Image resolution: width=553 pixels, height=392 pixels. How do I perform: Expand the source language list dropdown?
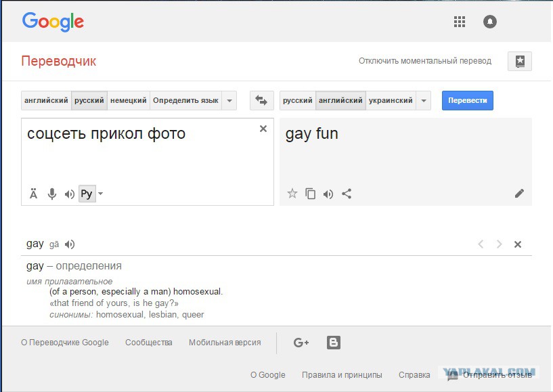click(x=229, y=101)
